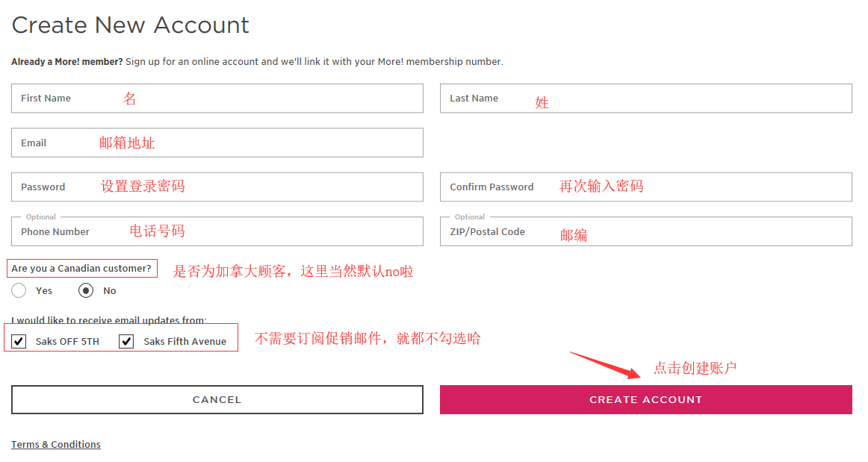Select the Password field

tap(217, 187)
